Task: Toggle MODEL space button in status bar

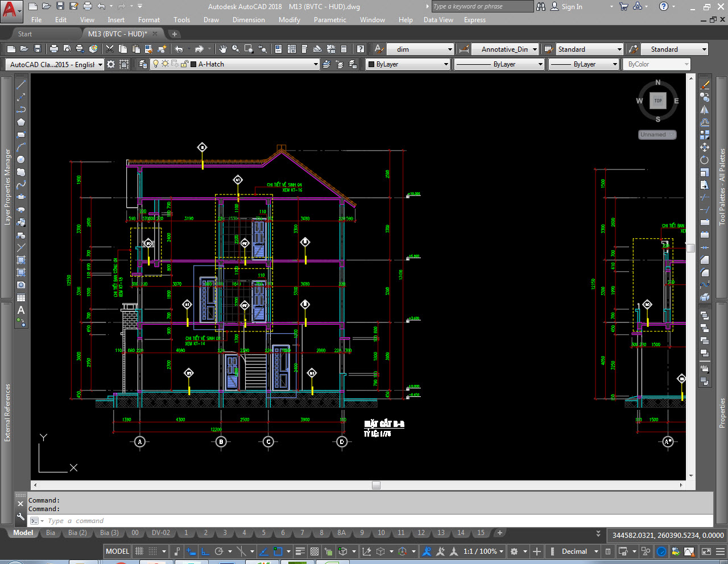Action: click(x=117, y=551)
